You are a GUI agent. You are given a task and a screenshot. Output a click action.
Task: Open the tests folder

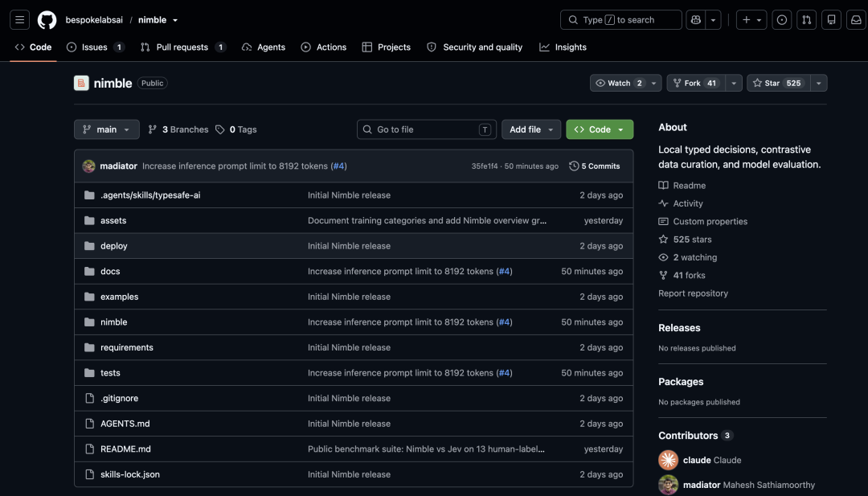(110, 373)
